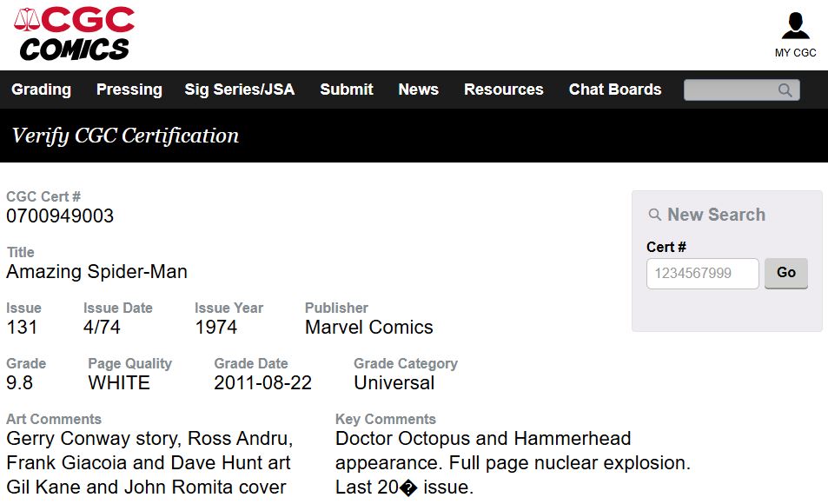Image resolution: width=828 pixels, height=504 pixels.
Task: Click the New Search heading
Action: pyautogui.click(x=716, y=215)
